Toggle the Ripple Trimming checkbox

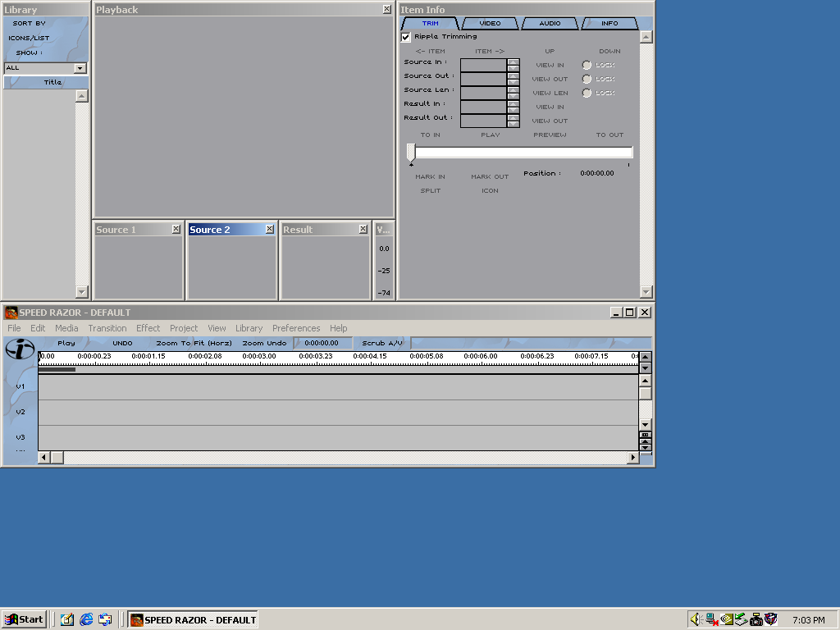coord(405,37)
